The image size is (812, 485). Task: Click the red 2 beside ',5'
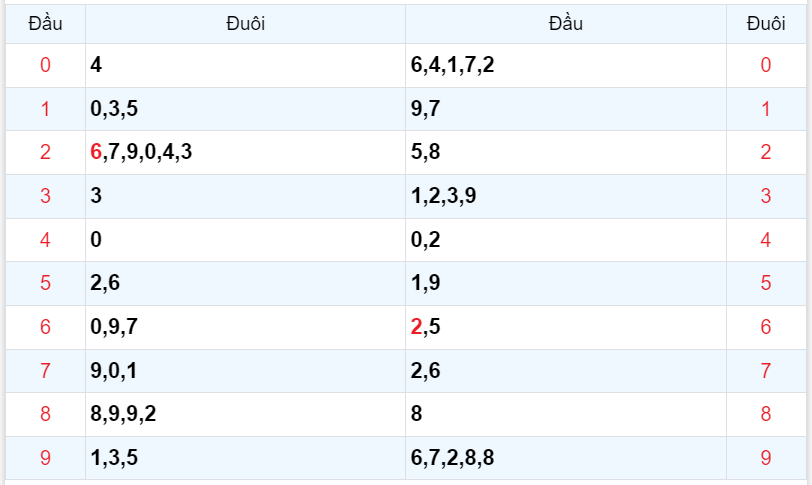pyautogui.click(x=416, y=327)
